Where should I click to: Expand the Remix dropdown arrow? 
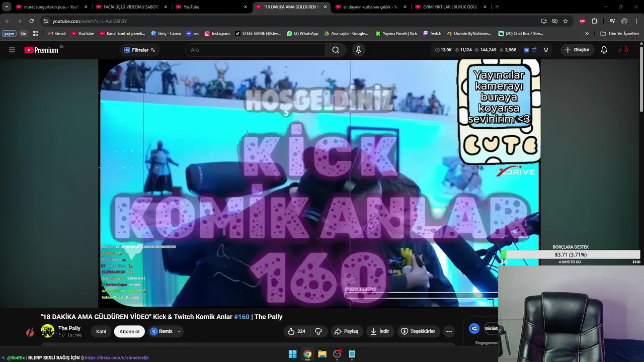[179, 331]
